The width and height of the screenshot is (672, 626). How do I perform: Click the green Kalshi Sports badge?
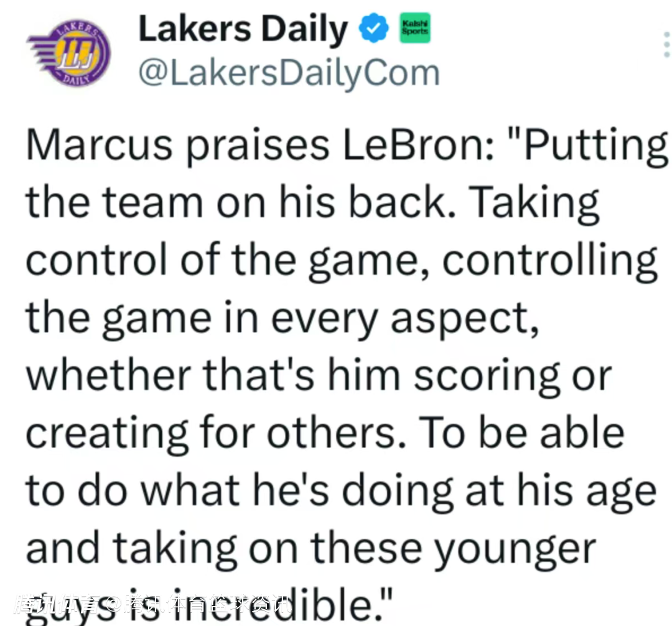coord(414,29)
